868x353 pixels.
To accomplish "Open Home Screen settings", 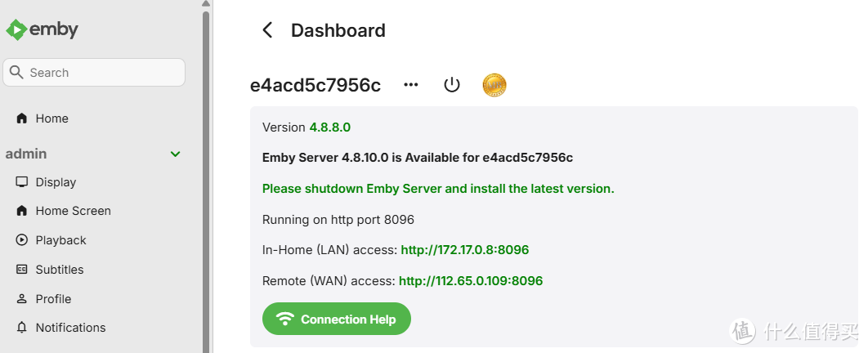I will point(73,211).
